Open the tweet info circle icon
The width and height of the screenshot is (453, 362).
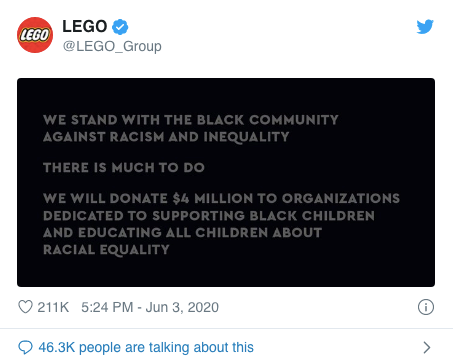click(426, 307)
